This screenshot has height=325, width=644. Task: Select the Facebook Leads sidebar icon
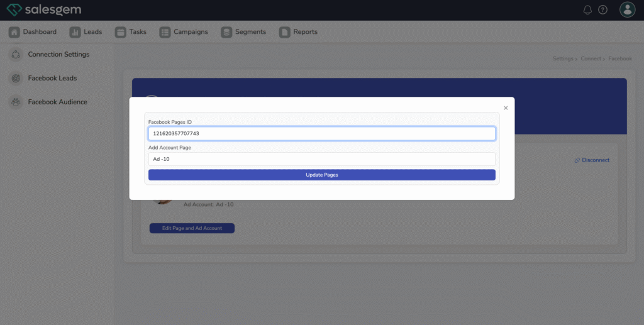coord(16,79)
